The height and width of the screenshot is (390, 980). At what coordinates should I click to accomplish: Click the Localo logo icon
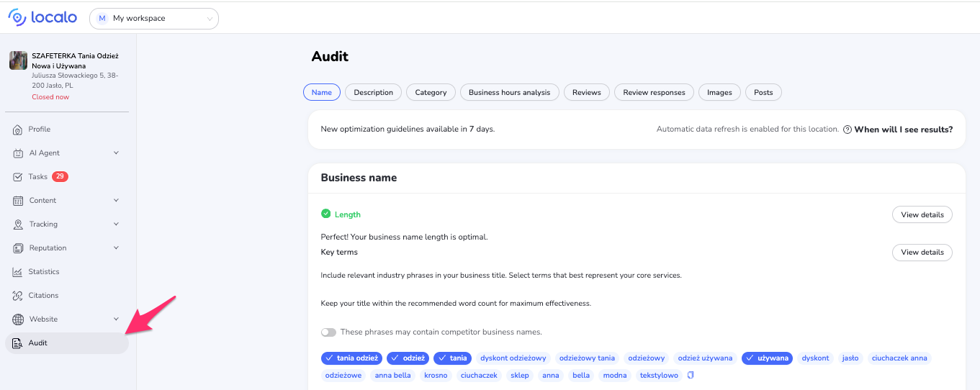tap(17, 18)
